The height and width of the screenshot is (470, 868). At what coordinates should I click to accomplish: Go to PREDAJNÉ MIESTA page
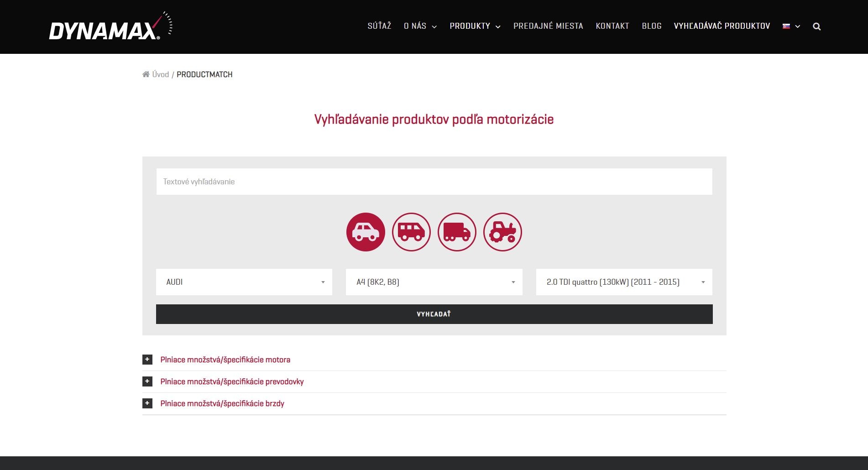tap(548, 26)
